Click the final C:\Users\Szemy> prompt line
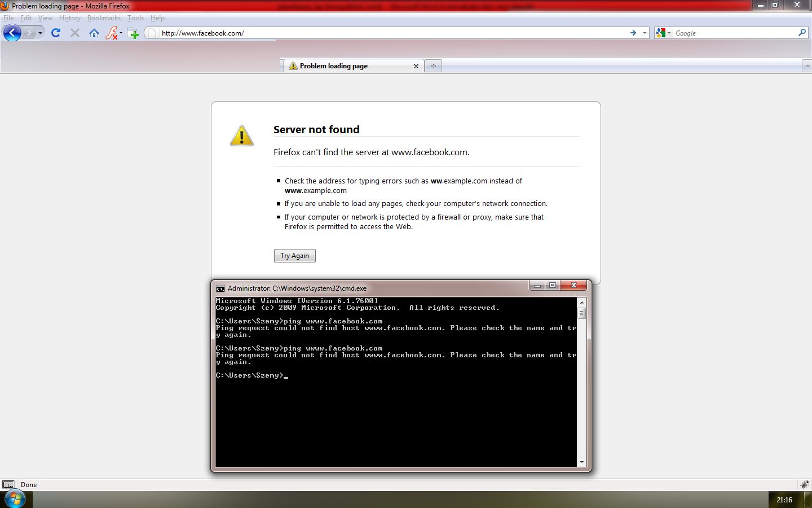The image size is (812, 508). (251, 375)
